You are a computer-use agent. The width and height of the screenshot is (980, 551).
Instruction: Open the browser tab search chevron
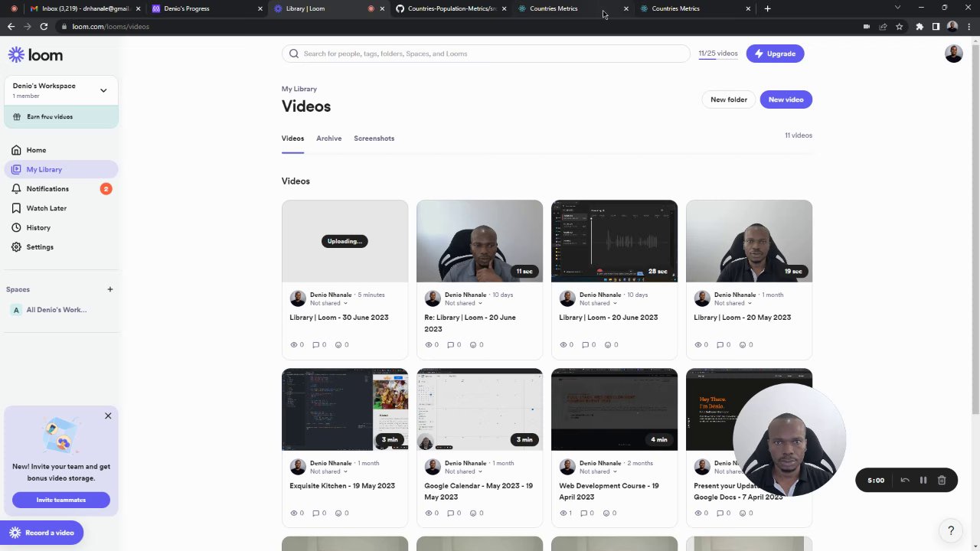tap(897, 8)
